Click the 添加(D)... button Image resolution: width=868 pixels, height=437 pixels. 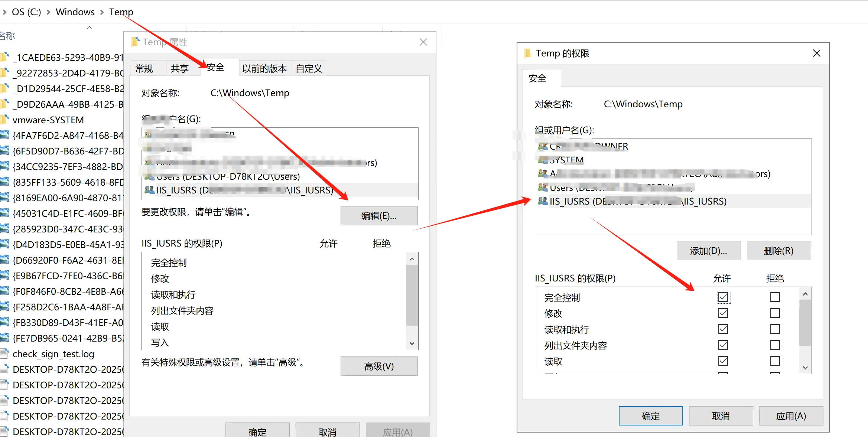[708, 251]
